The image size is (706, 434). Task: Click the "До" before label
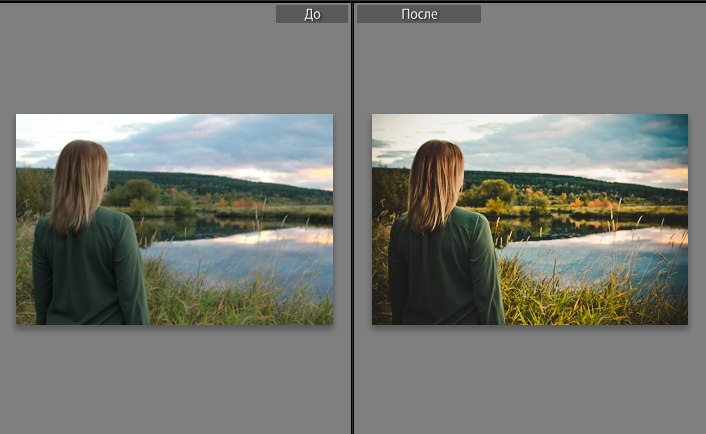(312, 14)
